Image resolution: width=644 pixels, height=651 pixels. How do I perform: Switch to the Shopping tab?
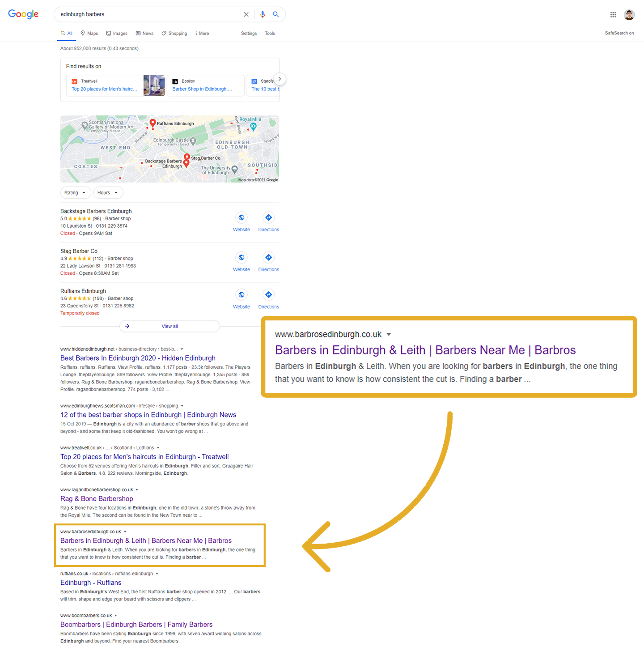click(x=174, y=34)
